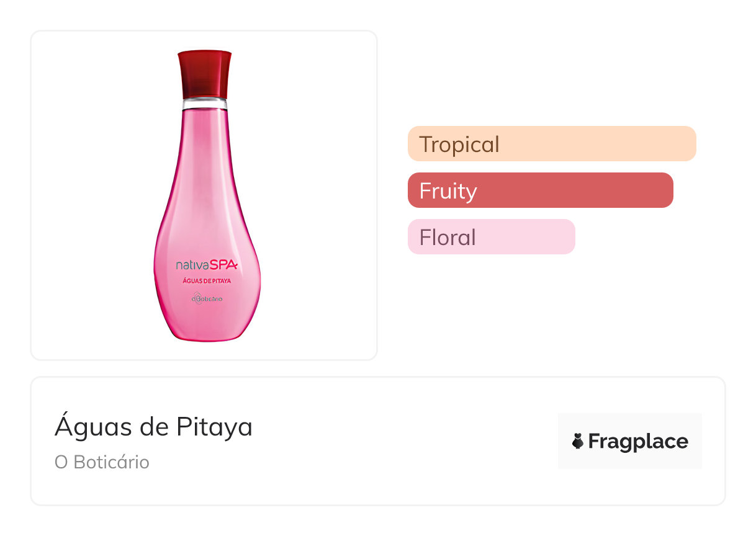
Task: Click the Fragplace wordmark text
Action: pyautogui.click(x=638, y=442)
